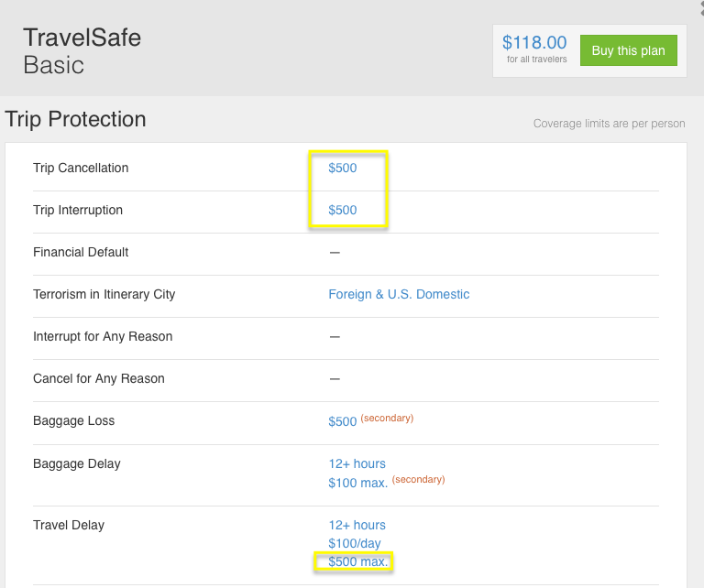The height and width of the screenshot is (588, 704).
Task: Open the Trip Cancellation $500 value link
Action: (x=343, y=168)
